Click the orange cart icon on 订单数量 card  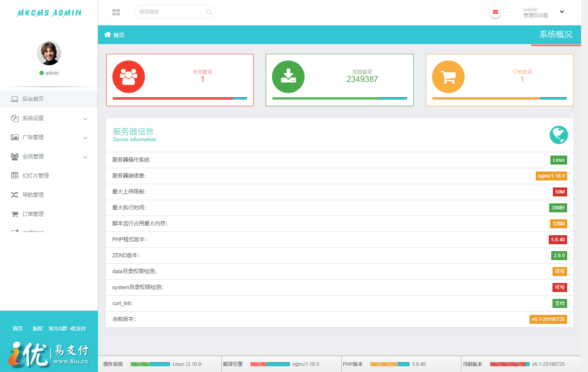click(x=448, y=76)
